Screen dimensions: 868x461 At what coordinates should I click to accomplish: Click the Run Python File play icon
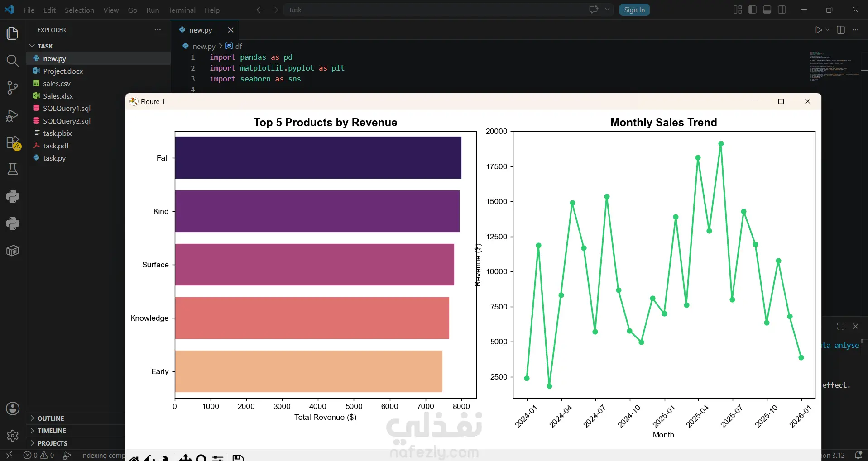coord(818,30)
